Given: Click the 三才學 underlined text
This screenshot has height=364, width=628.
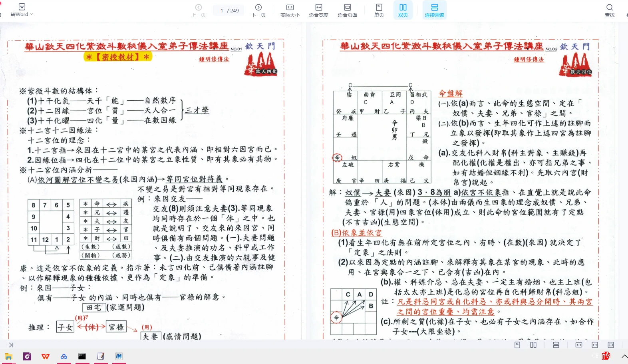Looking at the screenshot, I should tap(197, 110).
